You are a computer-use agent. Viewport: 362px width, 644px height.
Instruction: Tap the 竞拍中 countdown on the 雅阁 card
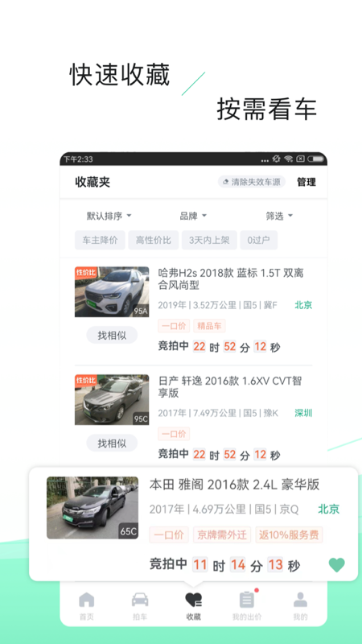(x=225, y=565)
